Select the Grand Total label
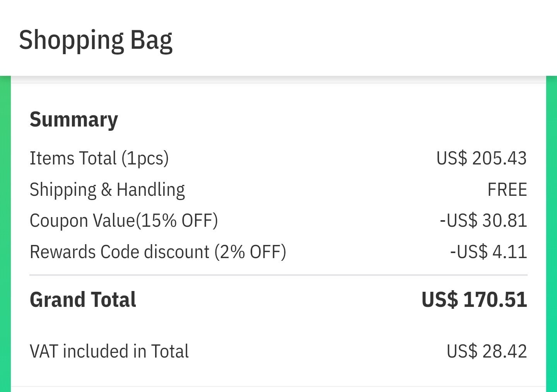Viewport: 557px width, 392px height. [x=83, y=300]
